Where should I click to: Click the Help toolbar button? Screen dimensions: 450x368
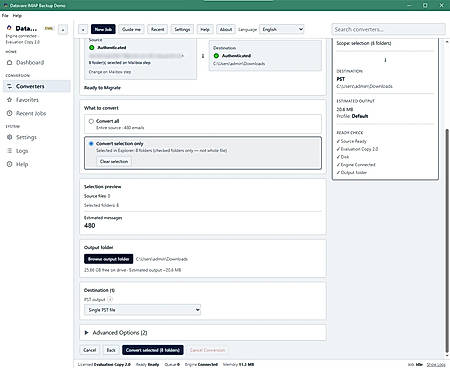[205, 29]
